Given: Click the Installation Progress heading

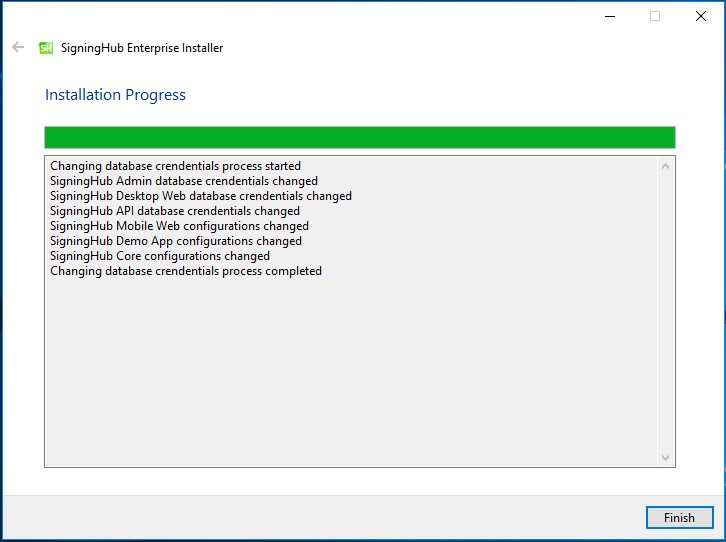Looking at the screenshot, I should coord(115,95).
